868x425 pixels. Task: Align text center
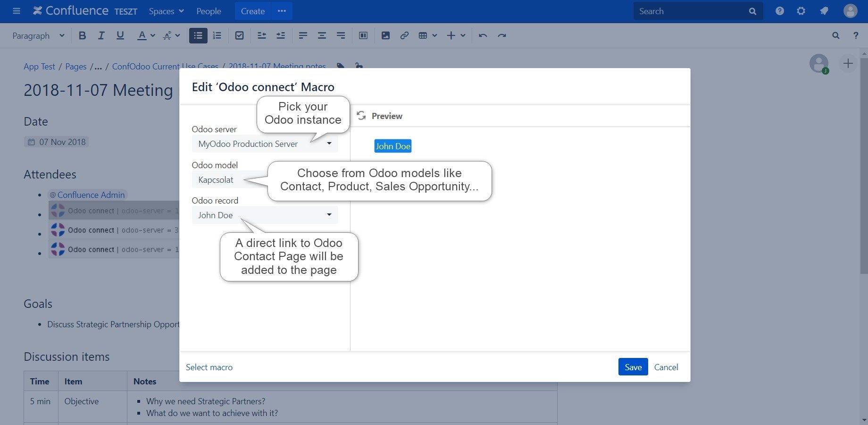click(322, 35)
